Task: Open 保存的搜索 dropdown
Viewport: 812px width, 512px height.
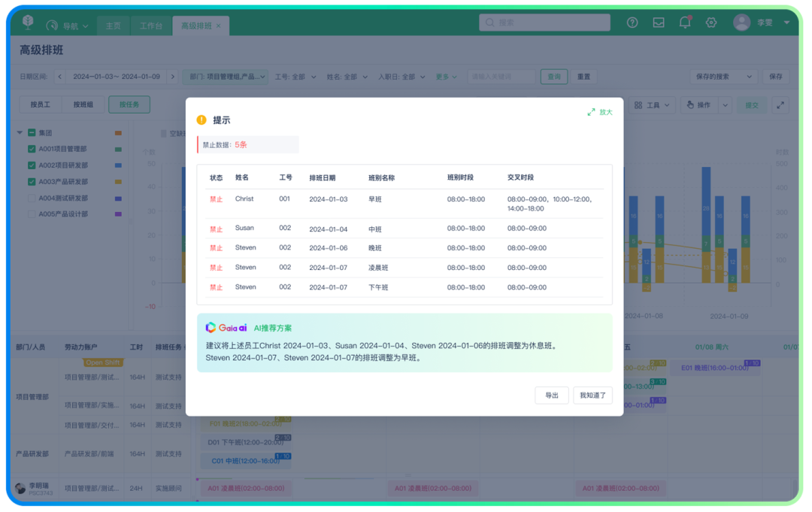Action: [x=723, y=77]
